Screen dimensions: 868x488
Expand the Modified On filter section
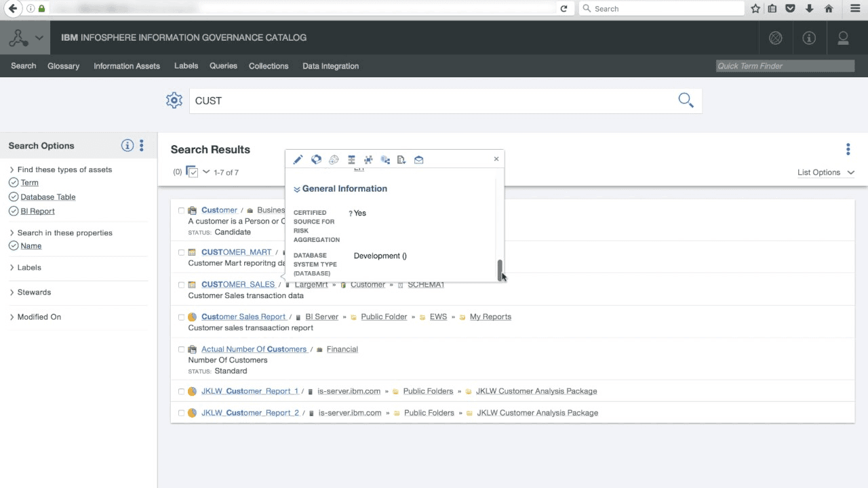39,317
